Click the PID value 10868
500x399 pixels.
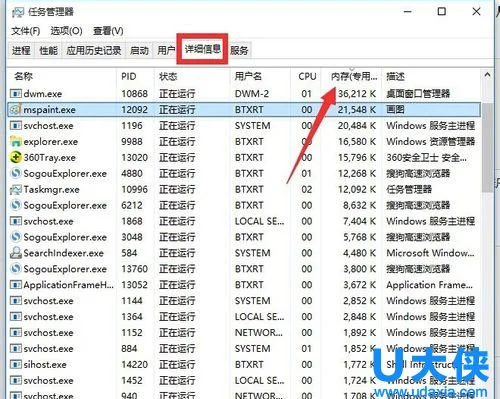pyautogui.click(x=134, y=94)
